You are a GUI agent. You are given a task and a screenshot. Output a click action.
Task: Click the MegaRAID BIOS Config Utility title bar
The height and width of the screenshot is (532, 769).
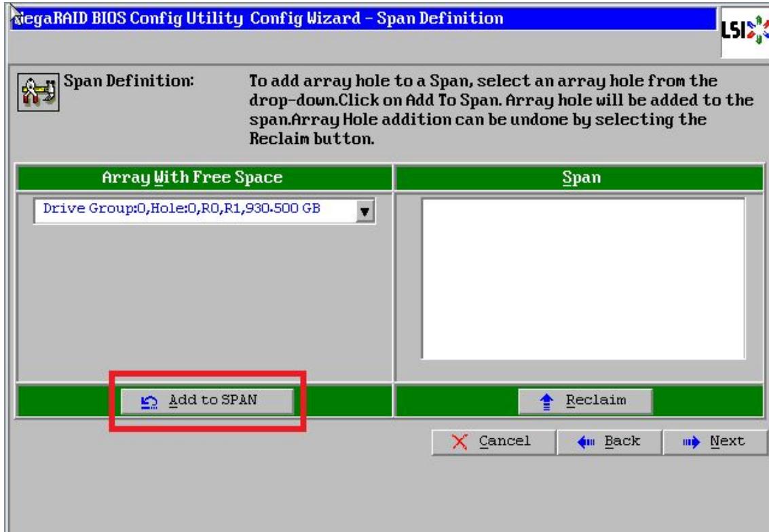tap(364, 18)
